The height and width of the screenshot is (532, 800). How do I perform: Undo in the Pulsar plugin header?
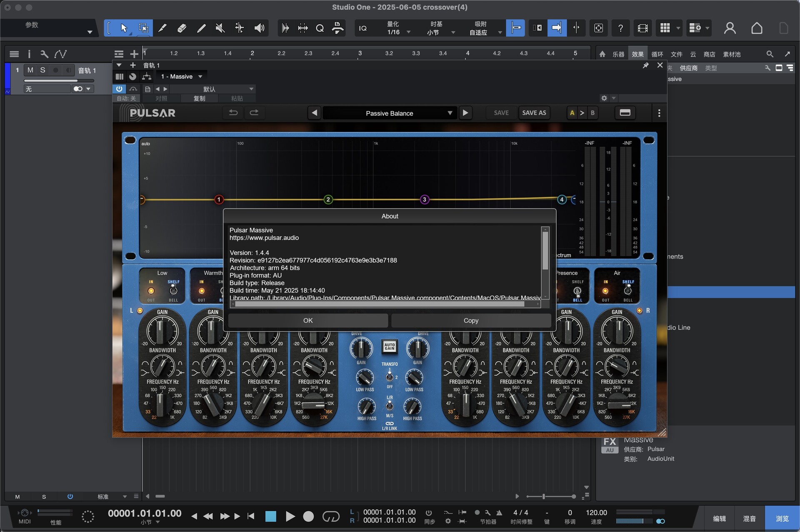click(x=233, y=113)
